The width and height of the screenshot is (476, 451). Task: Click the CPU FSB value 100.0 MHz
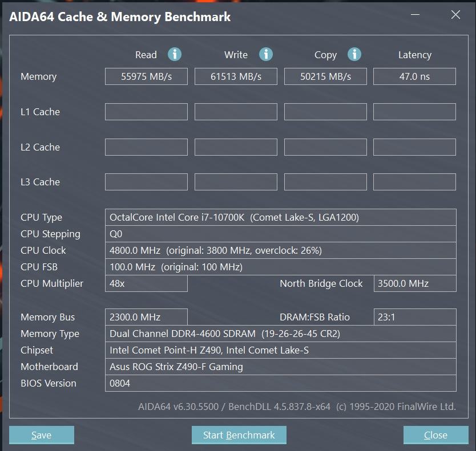[280, 267]
